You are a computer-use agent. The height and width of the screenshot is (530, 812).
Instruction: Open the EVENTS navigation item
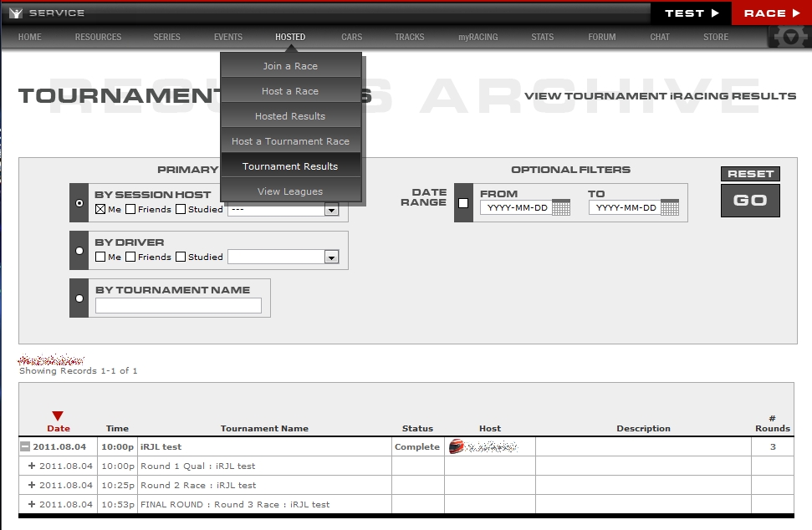(x=228, y=37)
